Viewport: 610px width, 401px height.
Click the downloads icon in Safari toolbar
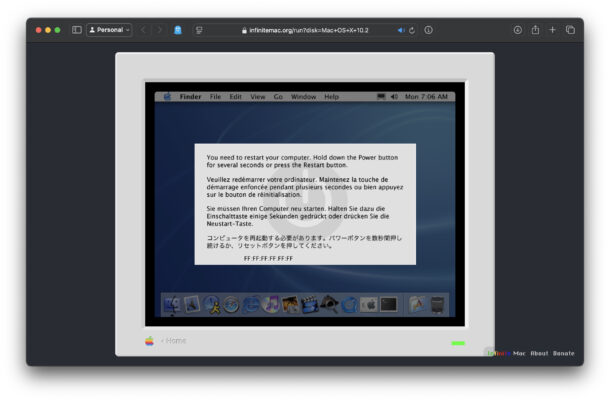pyautogui.click(x=518, y=30)
